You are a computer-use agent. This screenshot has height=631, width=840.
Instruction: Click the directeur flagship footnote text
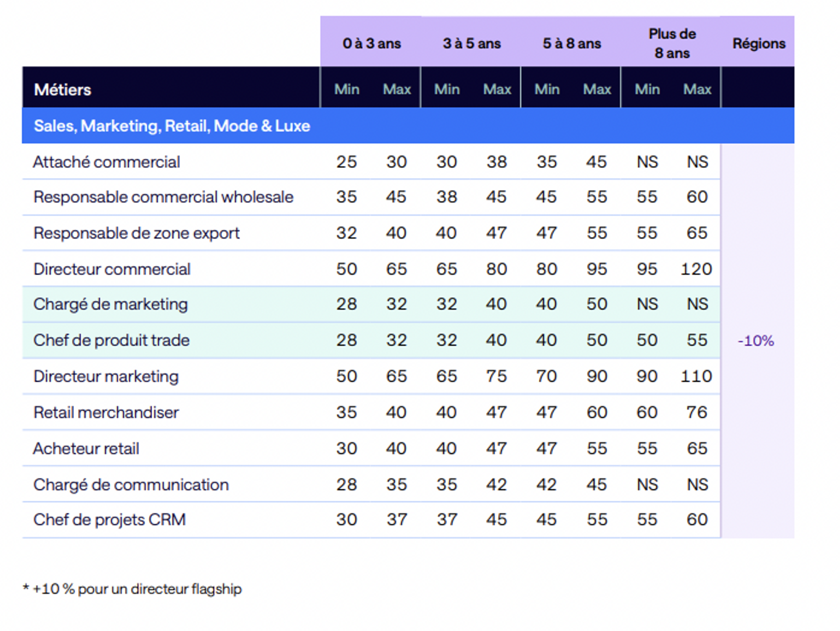133,589
